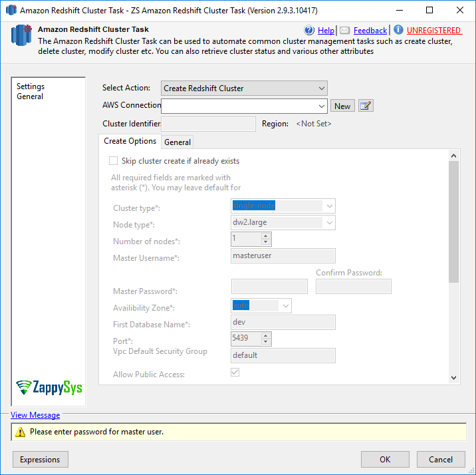
Task: Click the 'Please enter password for master user.' message
Action: pos(96,432)
